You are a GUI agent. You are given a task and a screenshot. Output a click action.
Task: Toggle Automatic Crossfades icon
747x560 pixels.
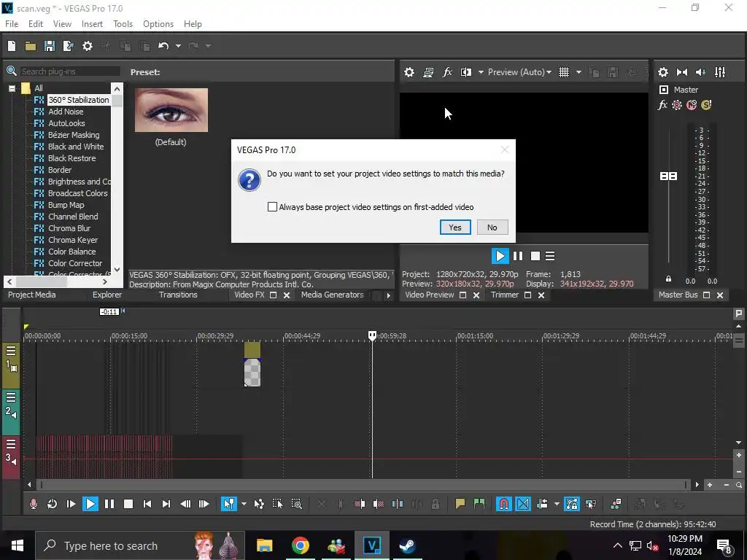[x=522, y=504]
